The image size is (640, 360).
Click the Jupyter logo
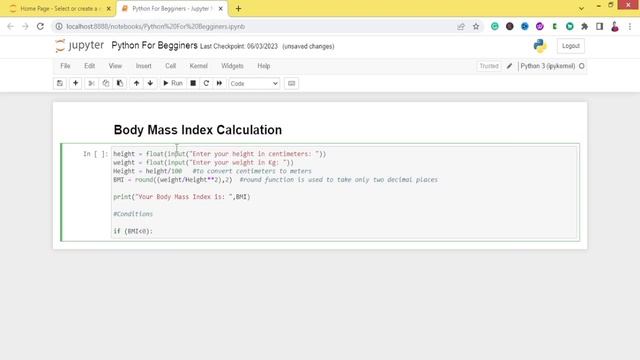80,45
